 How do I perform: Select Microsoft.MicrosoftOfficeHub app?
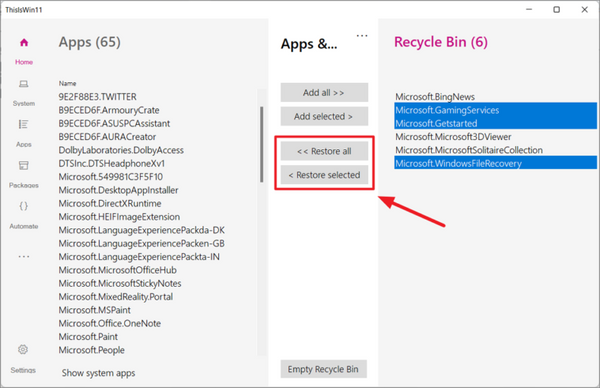coord(117,271)
